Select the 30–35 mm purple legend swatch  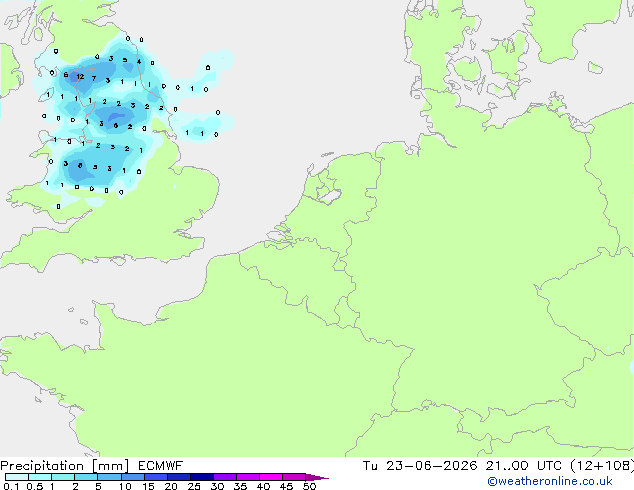click(225, 477)
